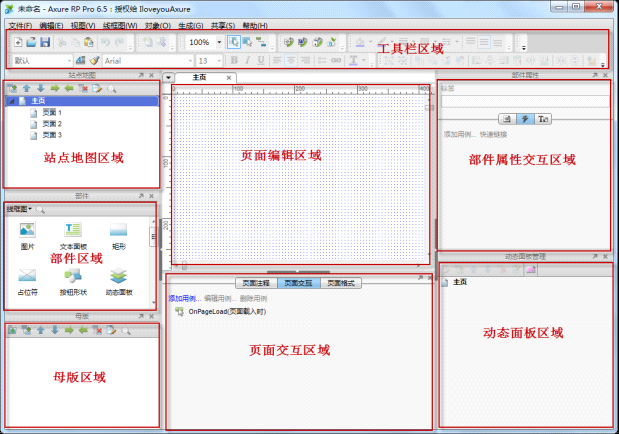Click the red delete icon in sitemap toolbar
The width and height of the screenshot is (619, 434).
(84, 88)
